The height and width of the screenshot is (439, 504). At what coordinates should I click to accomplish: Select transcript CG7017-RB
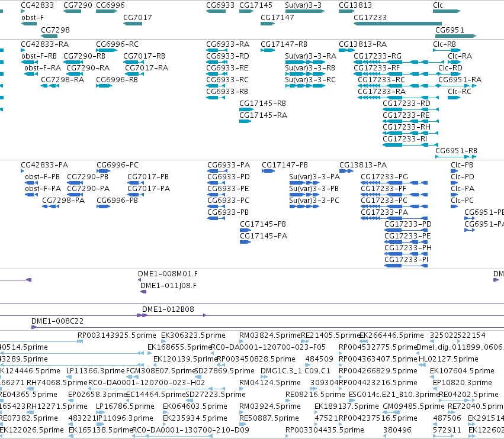pos(144,56)
